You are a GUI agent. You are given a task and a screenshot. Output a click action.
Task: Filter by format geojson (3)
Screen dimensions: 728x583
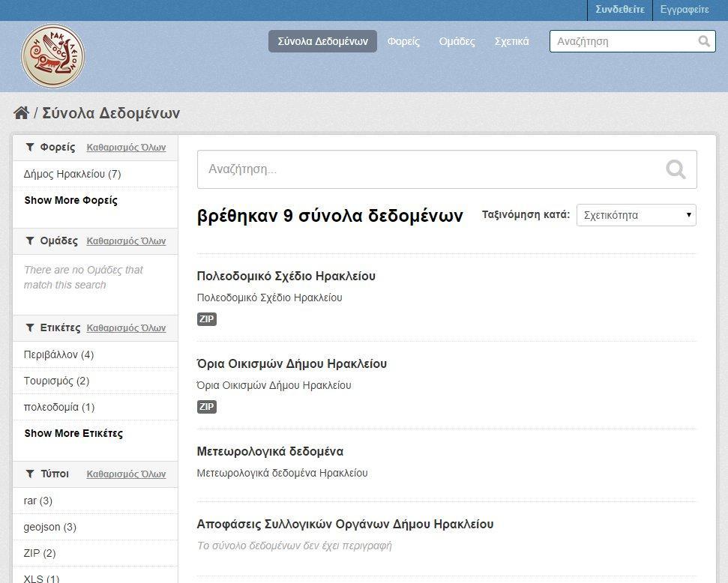click(x=95, y=527)
